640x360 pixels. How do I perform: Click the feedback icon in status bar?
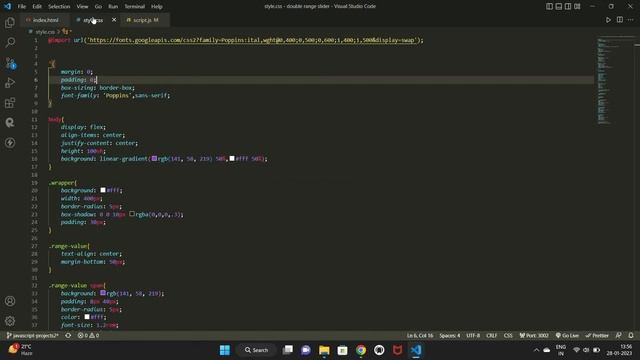619,336
